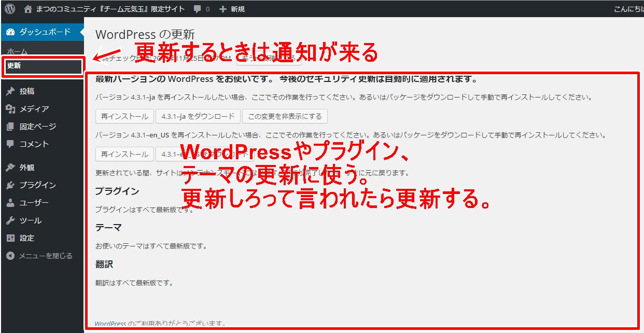Click the WordPress の更新 page heading
Image resolution: width=644 pixels, height=333 pixels.
point(145,35)
